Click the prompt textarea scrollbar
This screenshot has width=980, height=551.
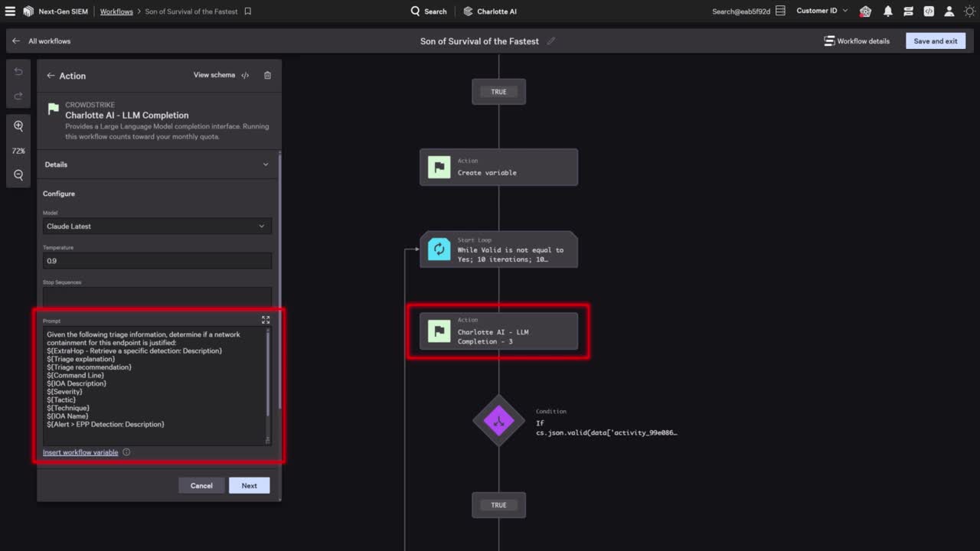(x=268, y=373)
